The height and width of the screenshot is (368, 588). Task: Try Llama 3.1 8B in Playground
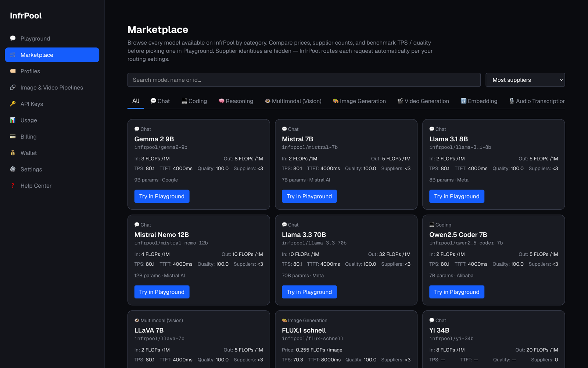(457, 196)
